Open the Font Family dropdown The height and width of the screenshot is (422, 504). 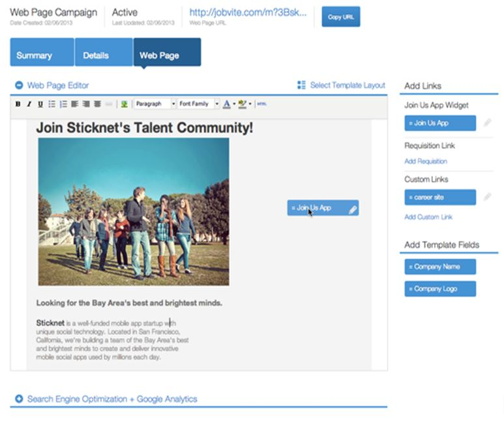point(199,104)
